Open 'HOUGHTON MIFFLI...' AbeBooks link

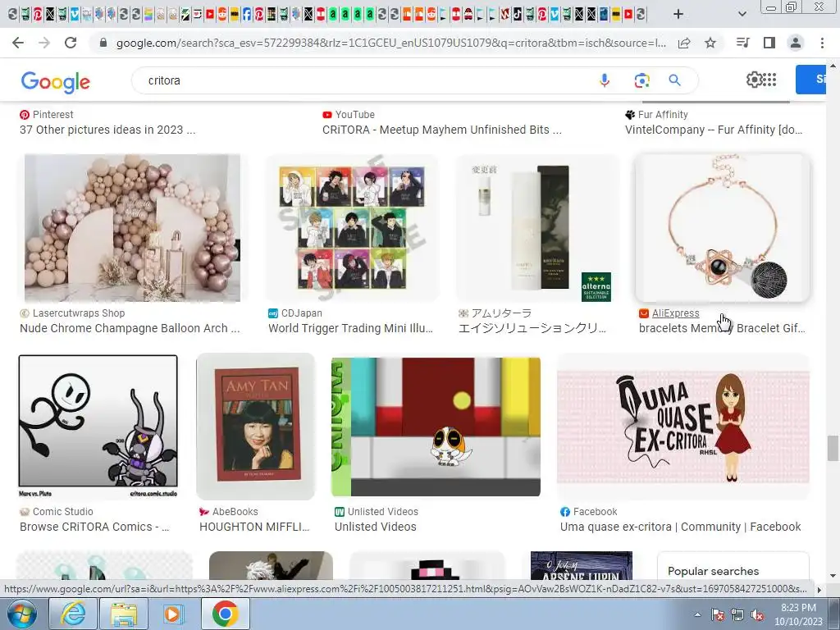coord(254,527)
